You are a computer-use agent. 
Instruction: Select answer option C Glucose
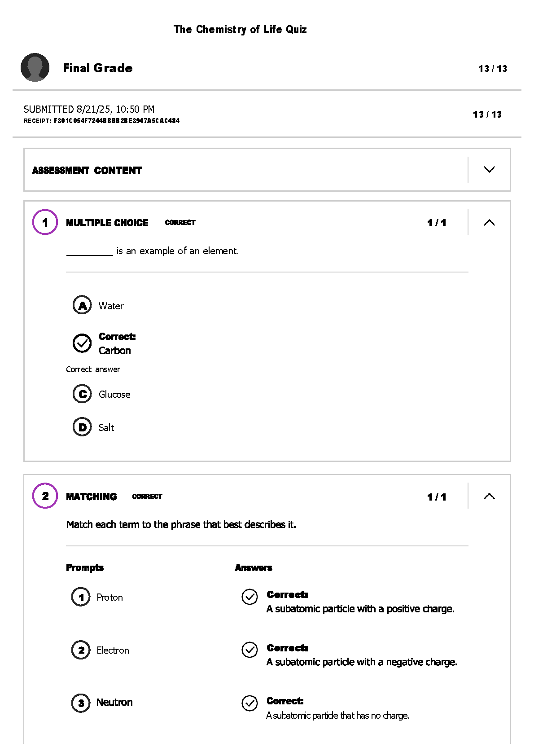point(82,394)
